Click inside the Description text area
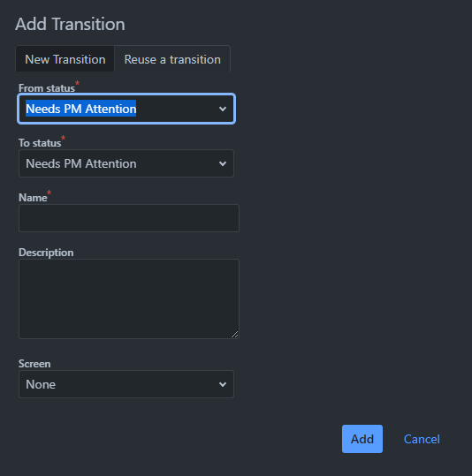Viewport: 472px width, 476px height. [129, 298]
